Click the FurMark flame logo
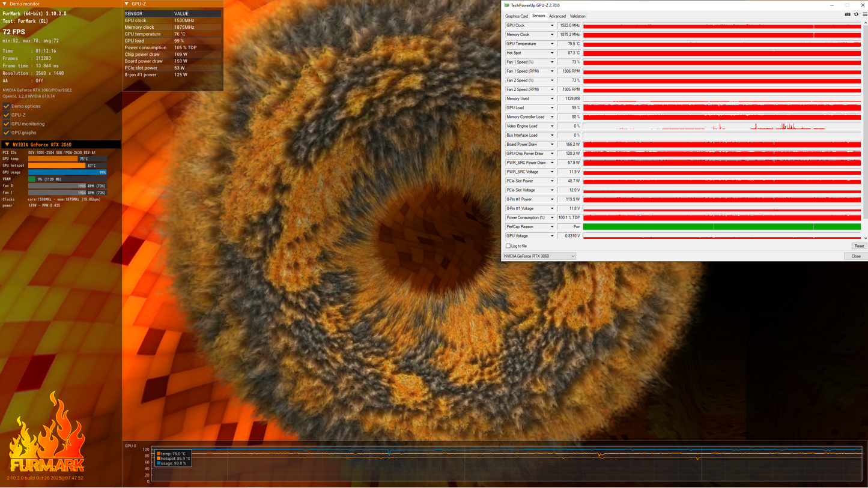This screenshot has width=868, height=488. pyautogui.click(x=46, y=432)
